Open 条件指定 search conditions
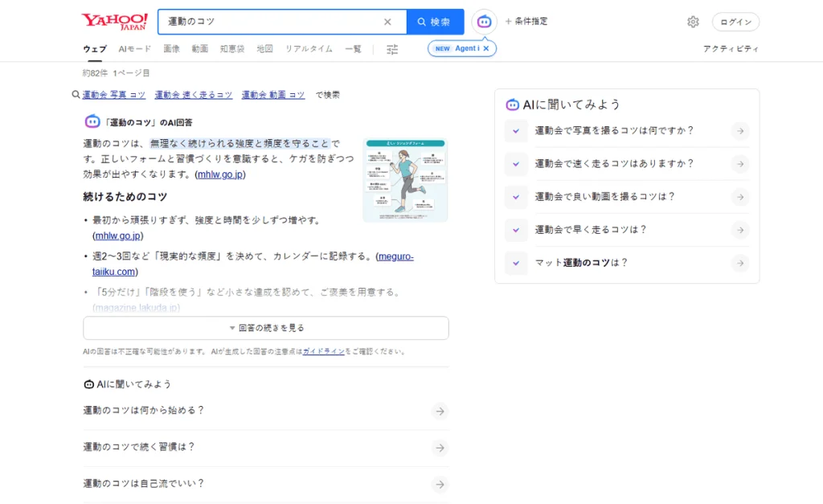 click(x=526, y=22)
